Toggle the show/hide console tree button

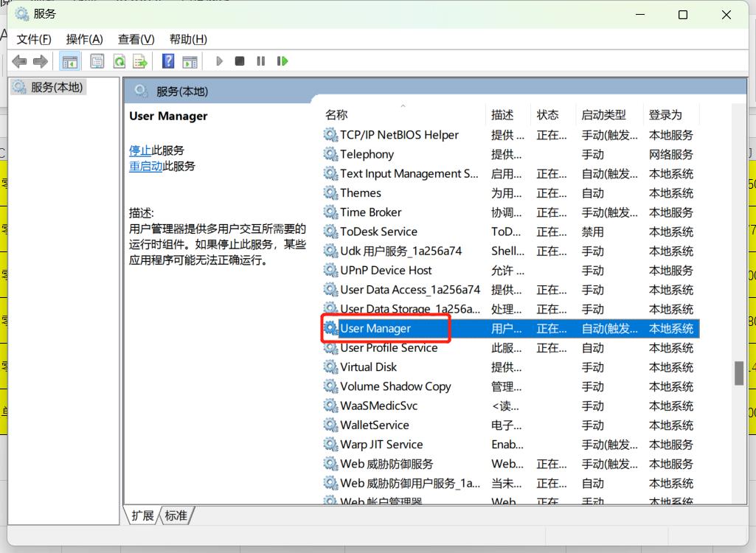point(70,61)
